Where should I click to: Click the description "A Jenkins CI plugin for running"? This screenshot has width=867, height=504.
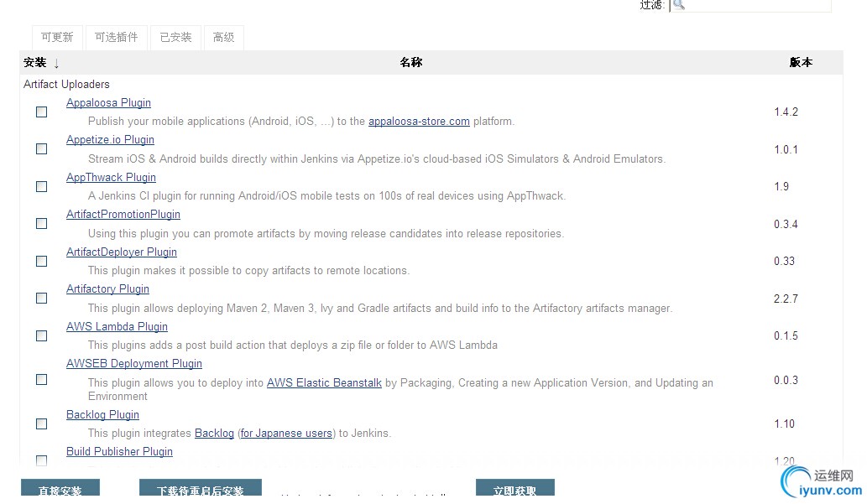[x=326, y=196]
